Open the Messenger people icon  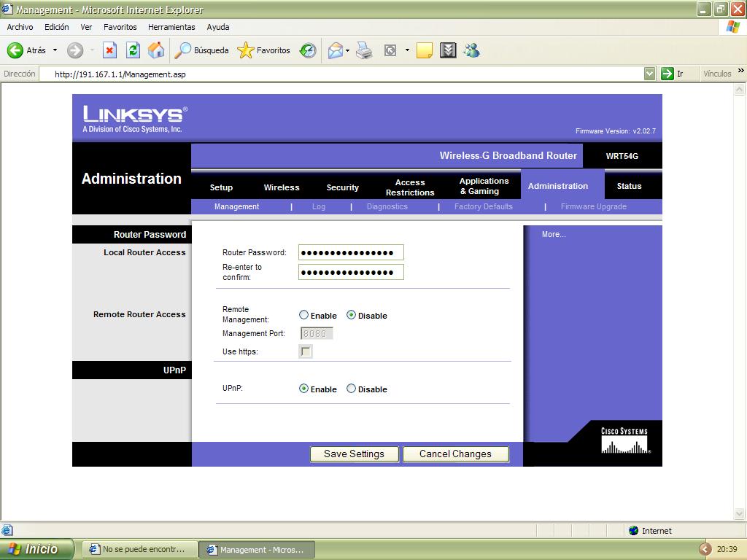tap(472, 50)
